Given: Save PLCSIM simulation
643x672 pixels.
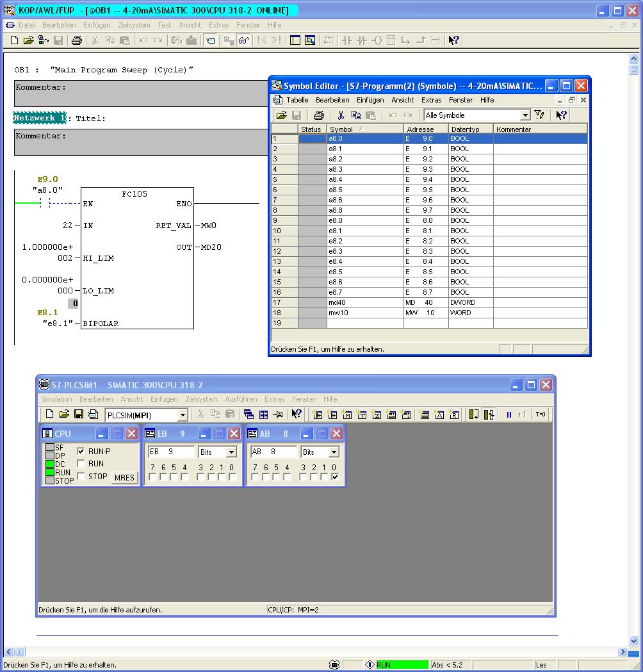Looking at the screenshot, I should tap(79, 414).
